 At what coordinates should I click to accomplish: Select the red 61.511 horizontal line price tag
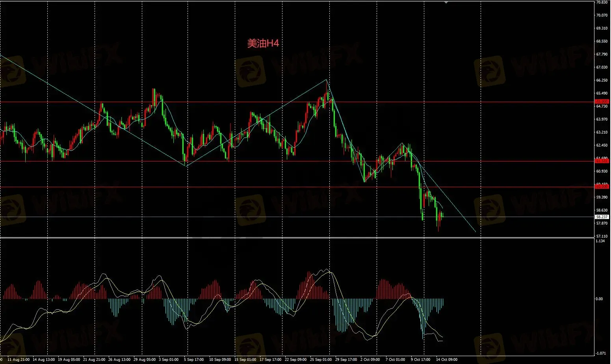[x=602, y=161]
